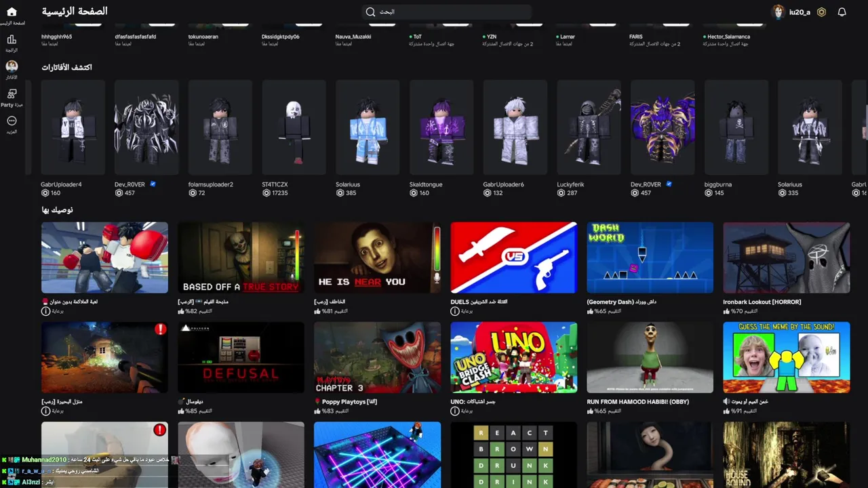Select the folamsuploader2 avatar card
This screenshot has width=868, height=488.
(x=220, y=128)
